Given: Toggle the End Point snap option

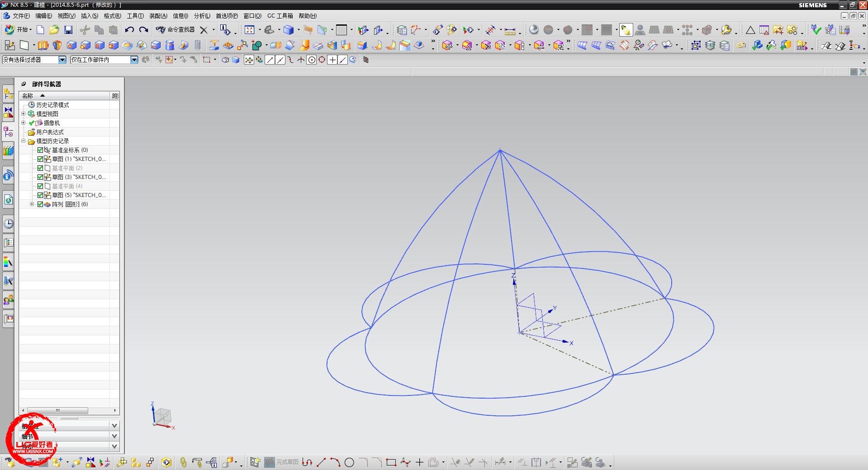Looking at the screenshot, I should tap(270, 60).
